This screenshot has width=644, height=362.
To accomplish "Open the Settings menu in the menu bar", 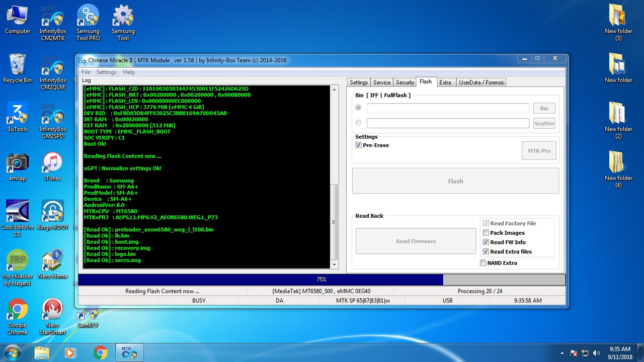I will 106,72.
